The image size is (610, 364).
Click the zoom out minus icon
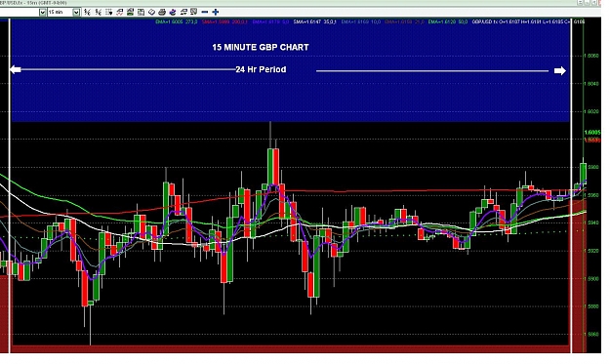pyautogui.click(x=205, y=12)
